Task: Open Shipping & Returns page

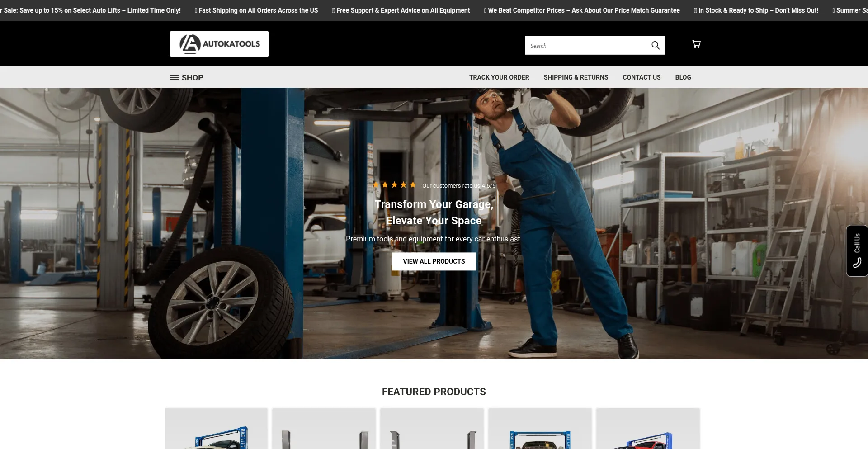Action: click(x=576, y=77)
